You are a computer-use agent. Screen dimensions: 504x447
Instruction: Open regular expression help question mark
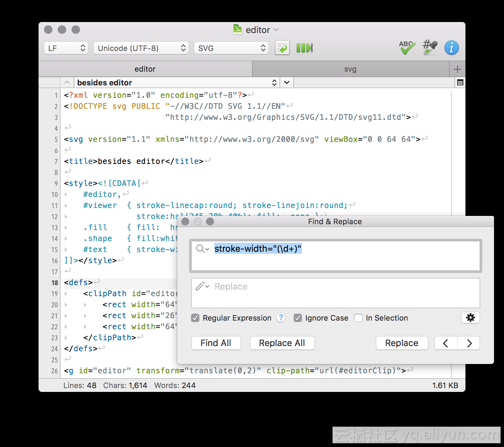coord(281,318)
